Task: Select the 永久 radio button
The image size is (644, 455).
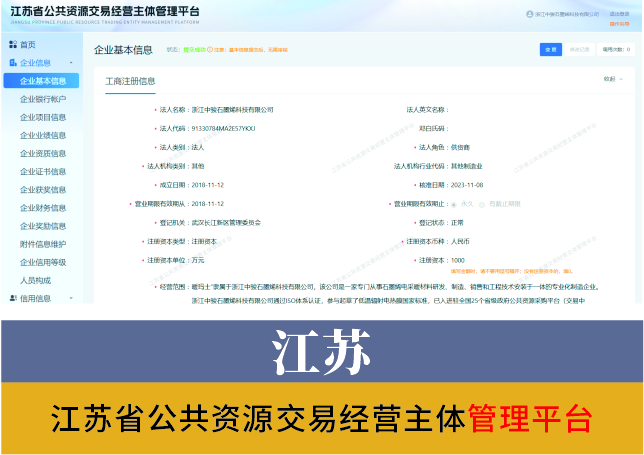Action: click(454, 204)
